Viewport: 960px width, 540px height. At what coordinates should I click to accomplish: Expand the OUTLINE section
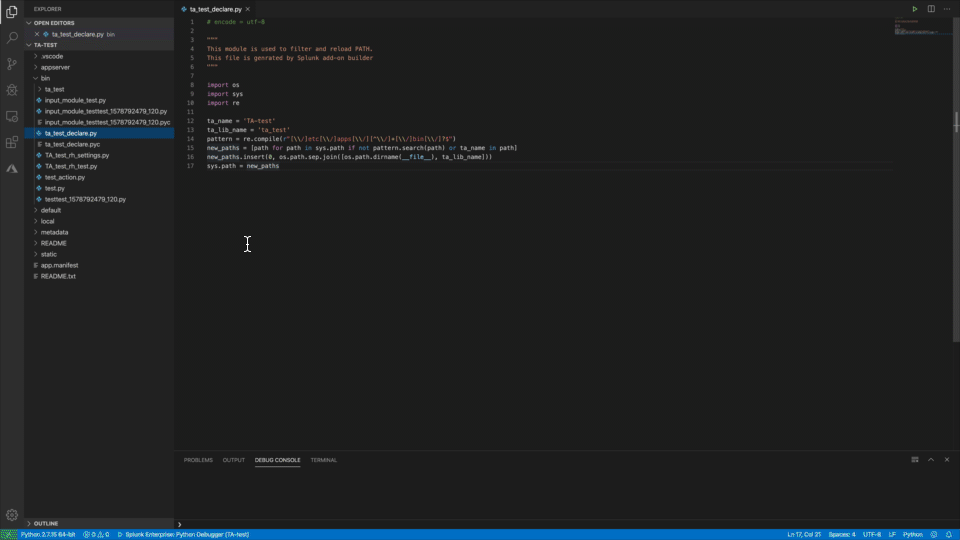46,523
